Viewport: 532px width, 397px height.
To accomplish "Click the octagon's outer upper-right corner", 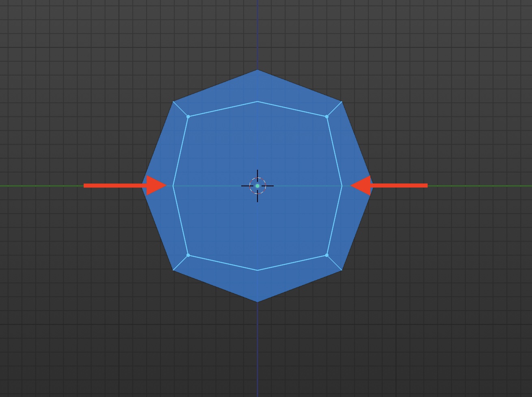I will [342, 101].
